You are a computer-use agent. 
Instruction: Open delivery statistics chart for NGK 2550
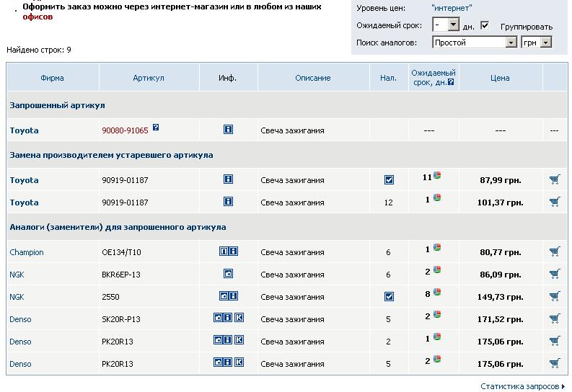437,293
